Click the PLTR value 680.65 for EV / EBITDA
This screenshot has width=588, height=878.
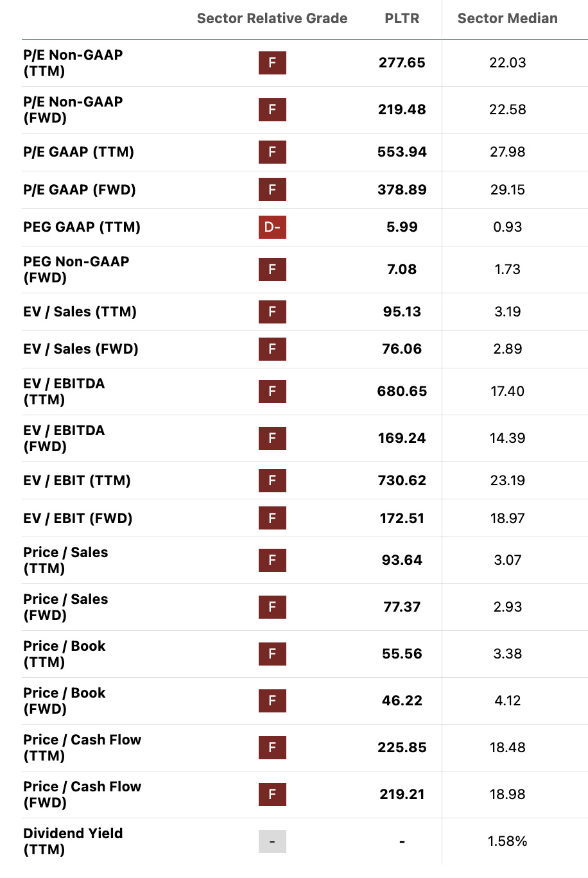click(x=402, y=392)
